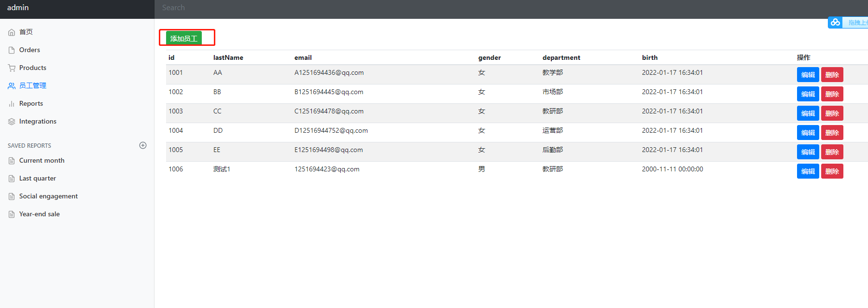868x308 pixels.
Task: Click the Integrations layers icon
Action: point(12,122)
